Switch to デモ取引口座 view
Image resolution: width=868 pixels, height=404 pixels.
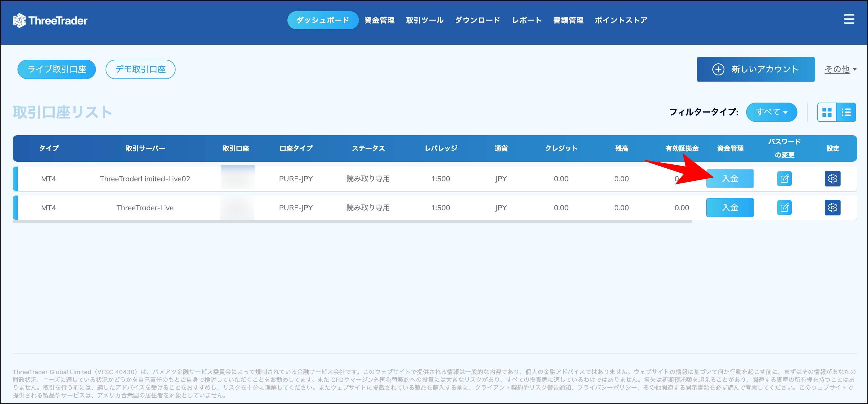tap(140, 69)
